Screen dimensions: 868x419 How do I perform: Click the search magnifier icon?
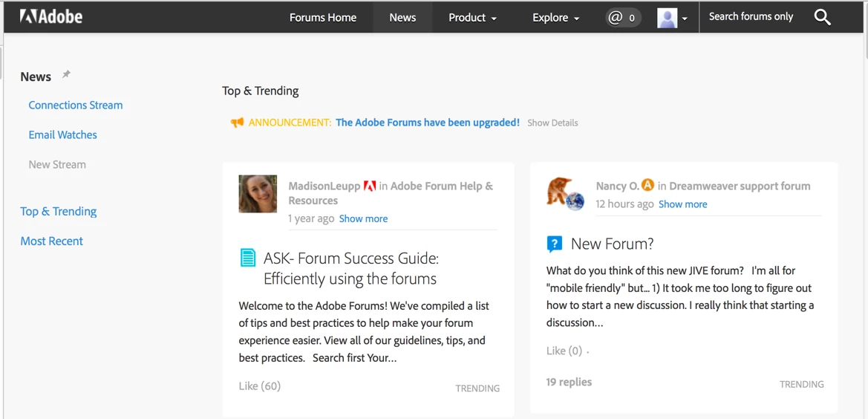822,17
